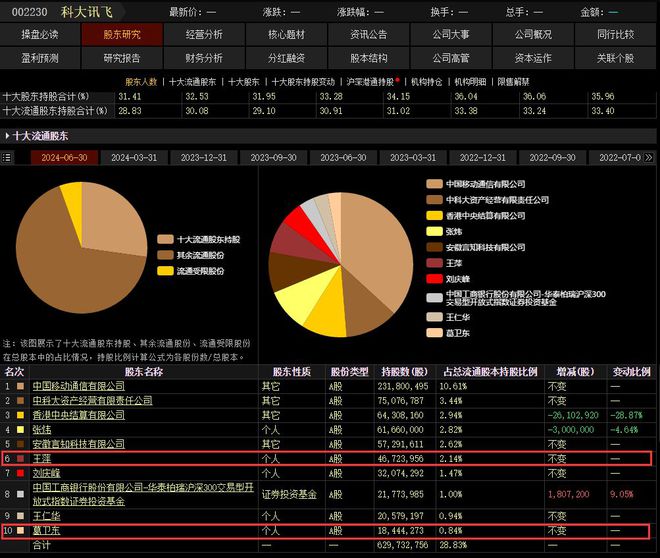This screenshot has height=558, width=660.
Task: Open shareholder 刘庆峰 in table
Action: (46, 473)
